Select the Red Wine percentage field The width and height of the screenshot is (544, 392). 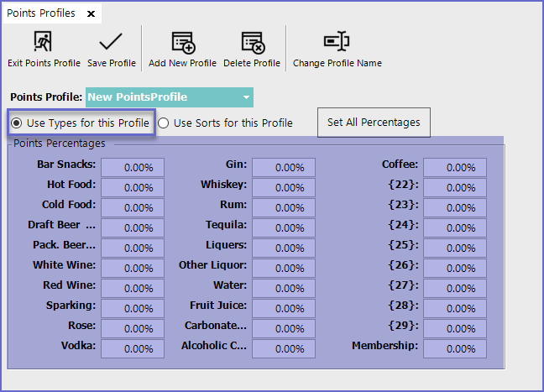point(133,288)
